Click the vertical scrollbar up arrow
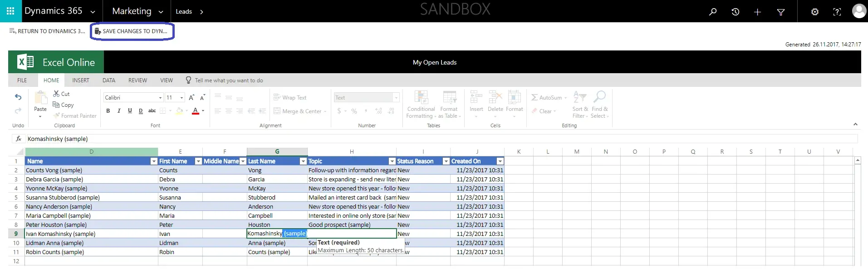Screen dimensions: 868x275 coord(858,160)
